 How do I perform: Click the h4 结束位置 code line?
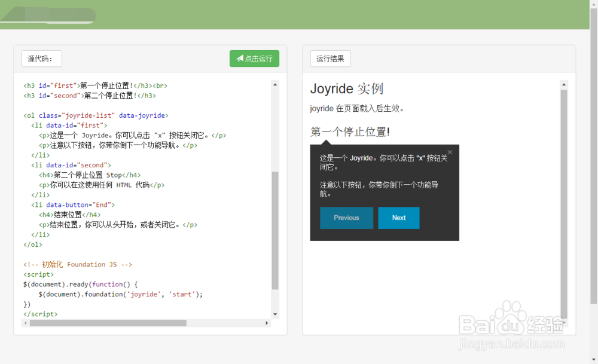pos(70,215)
